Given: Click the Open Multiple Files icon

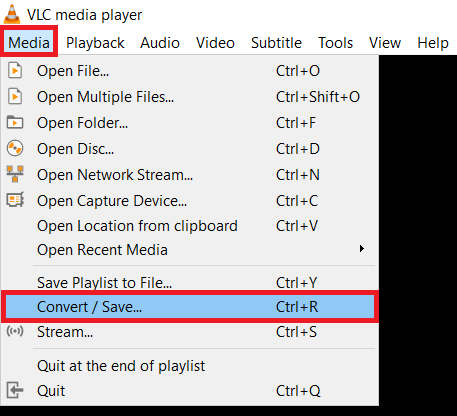Looking at the screenshot, I should 15,97.
